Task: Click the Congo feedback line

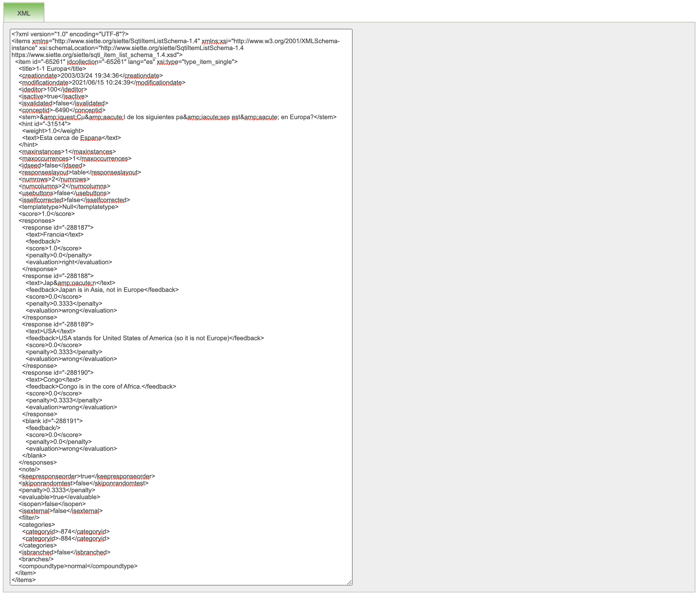Action: pos(101,386)
